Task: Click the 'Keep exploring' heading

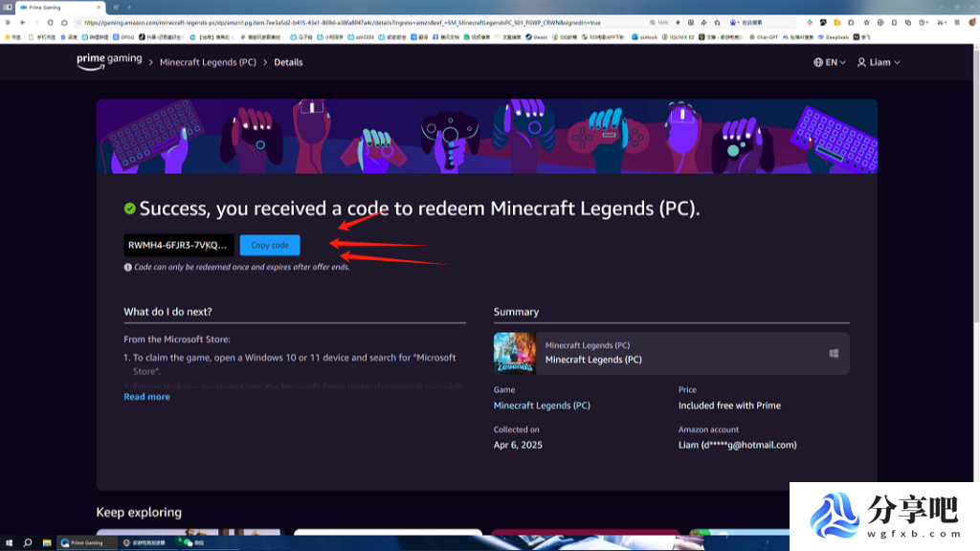Action: 139,513
